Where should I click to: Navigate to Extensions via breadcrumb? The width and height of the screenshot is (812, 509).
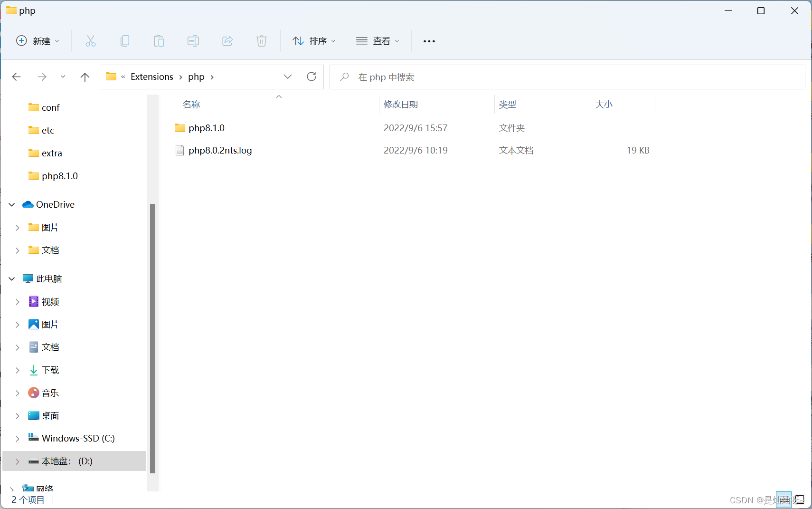(151, 77)
